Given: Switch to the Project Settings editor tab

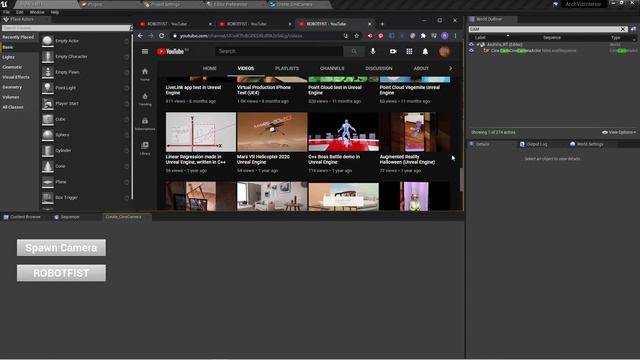Looking at the screenshot, I should (x=165, y=4).
